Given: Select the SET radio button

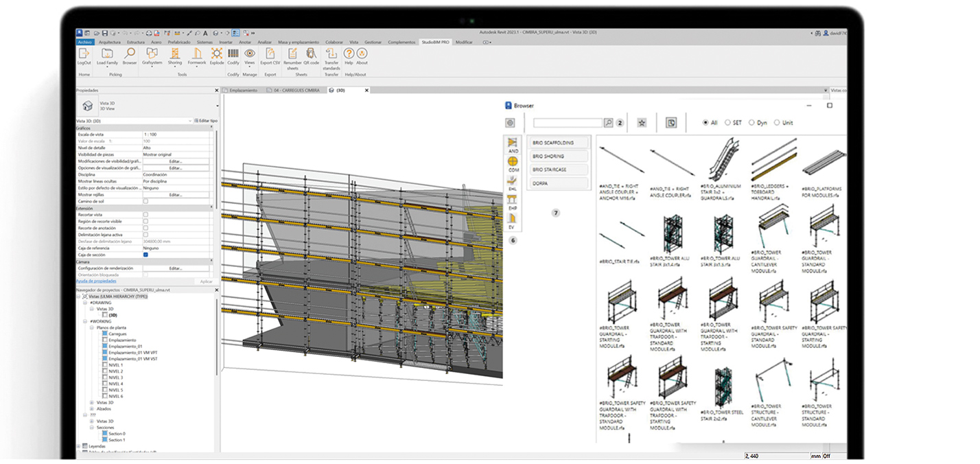Looking at the screenshot, I should click(x=727, y=122).
